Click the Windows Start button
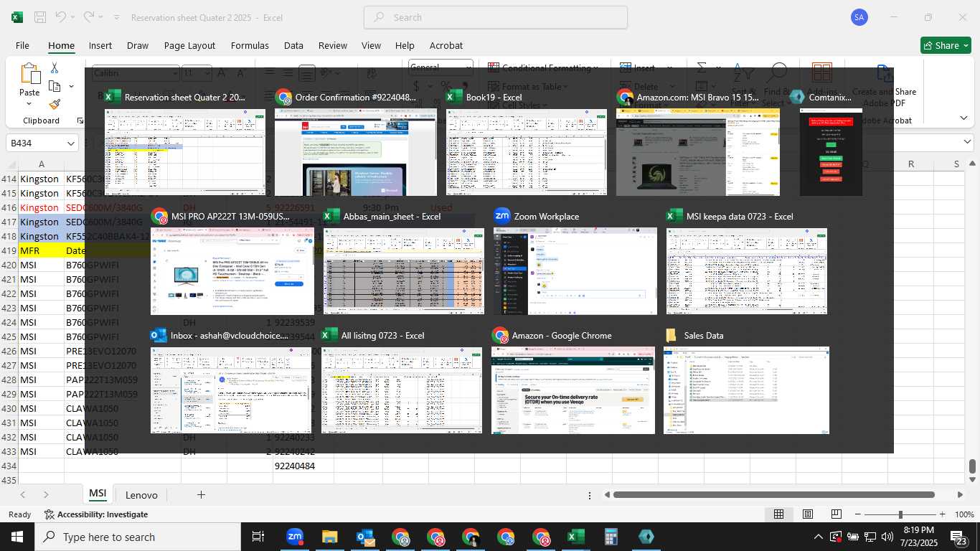Image resolution: width=980 pixels, height=551 pixels. tap(17, 537)
